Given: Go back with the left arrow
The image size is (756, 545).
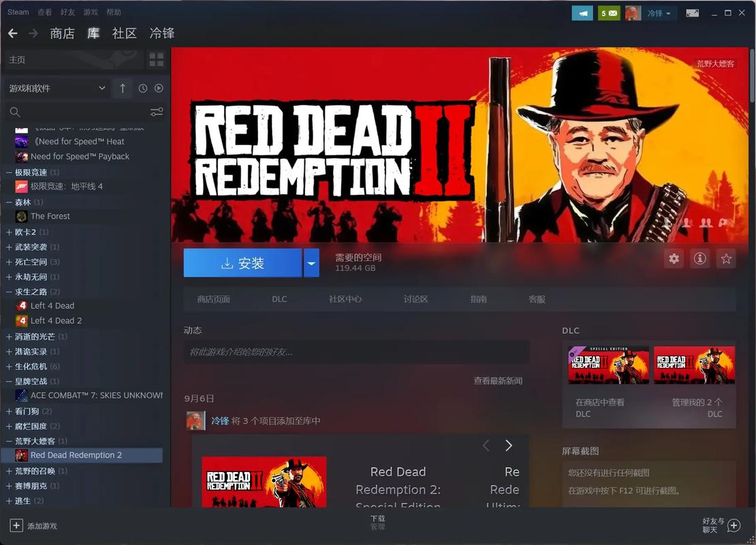Looking at the screenshot, I should click(13, 33).
